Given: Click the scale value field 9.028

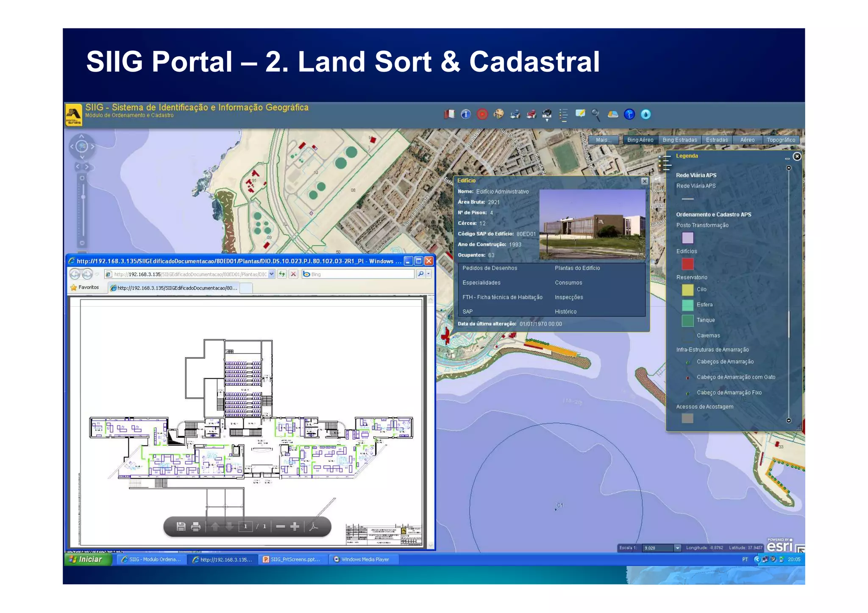Looking at the screenshot, I should tap(657, 548).
